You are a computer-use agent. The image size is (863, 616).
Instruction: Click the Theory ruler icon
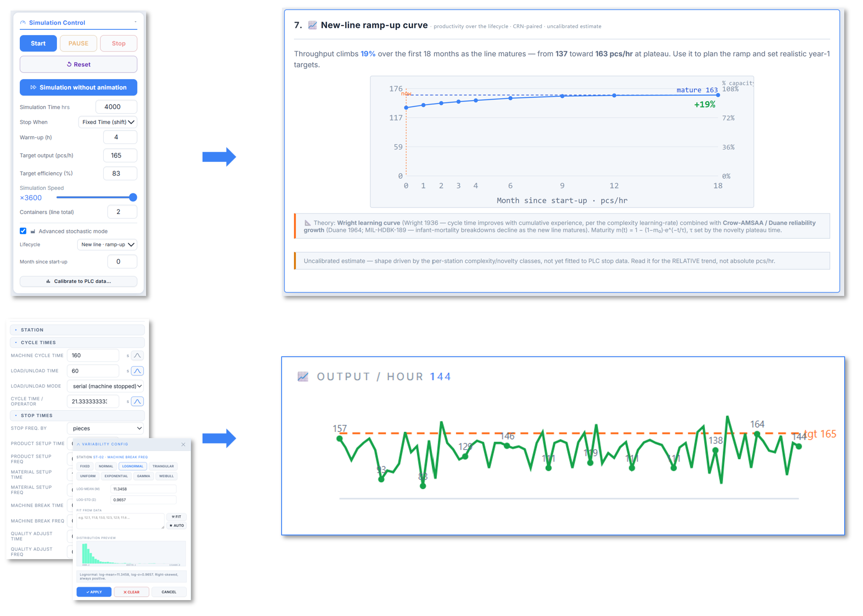click(307, 223)
